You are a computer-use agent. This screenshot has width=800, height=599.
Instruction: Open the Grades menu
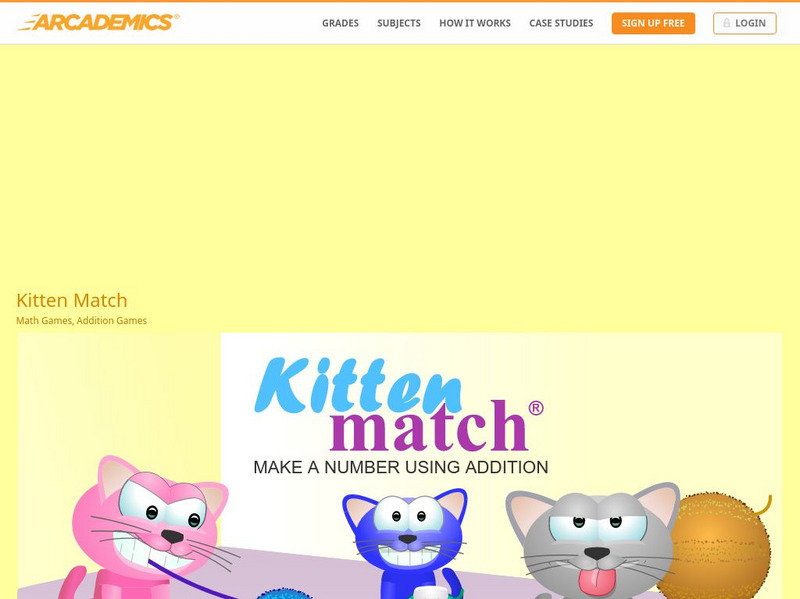[x=340, y=23]
